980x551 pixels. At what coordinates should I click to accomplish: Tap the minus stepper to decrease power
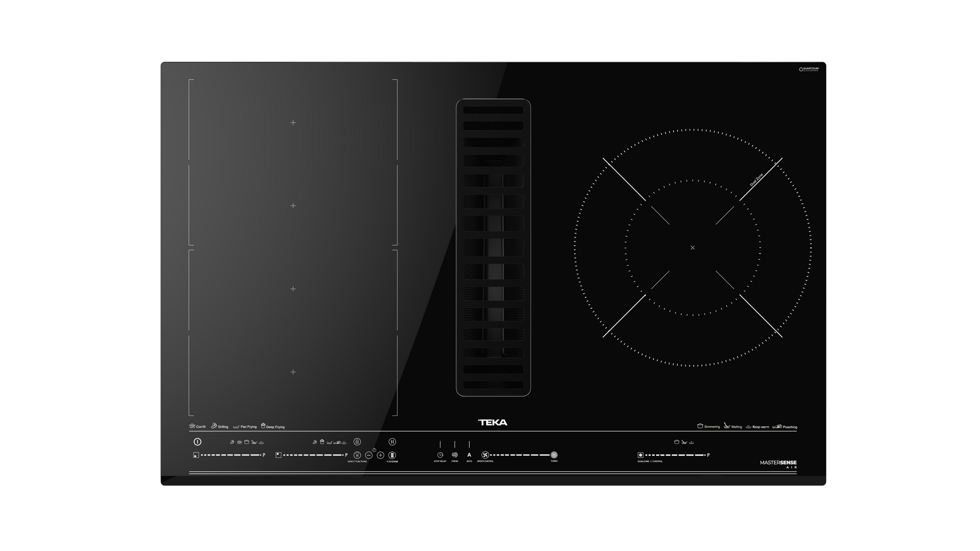point(368,455)
